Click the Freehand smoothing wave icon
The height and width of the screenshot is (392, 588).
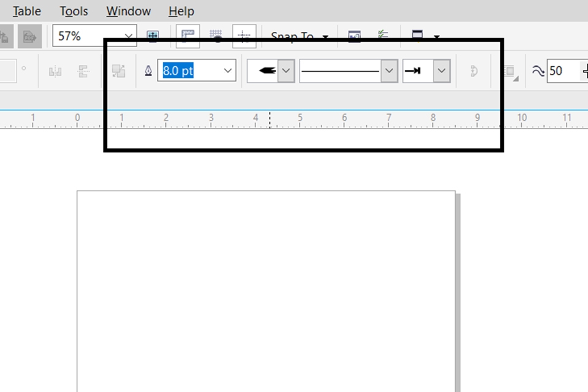(x=538, y=70)
